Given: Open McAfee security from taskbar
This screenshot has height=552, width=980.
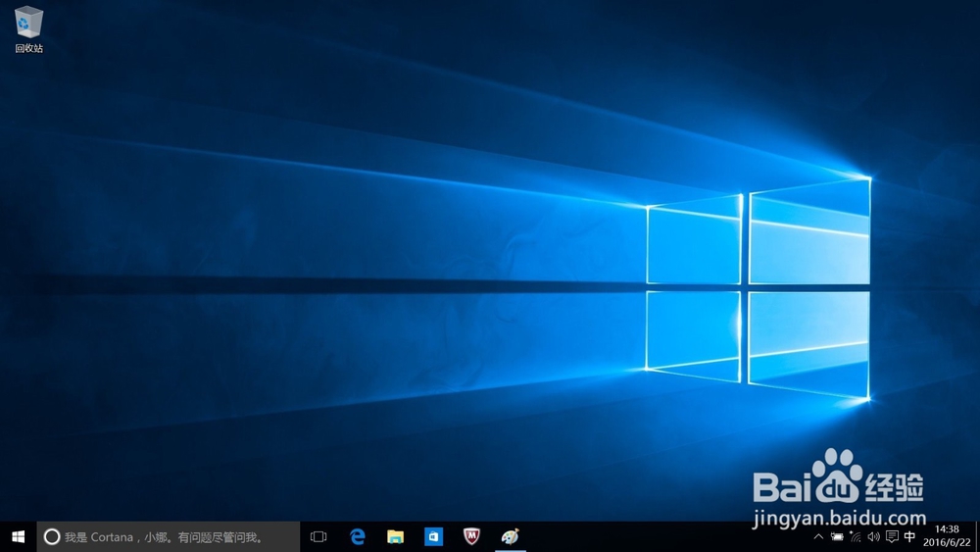Looking at the screenshot, I should tap(471, 536).
